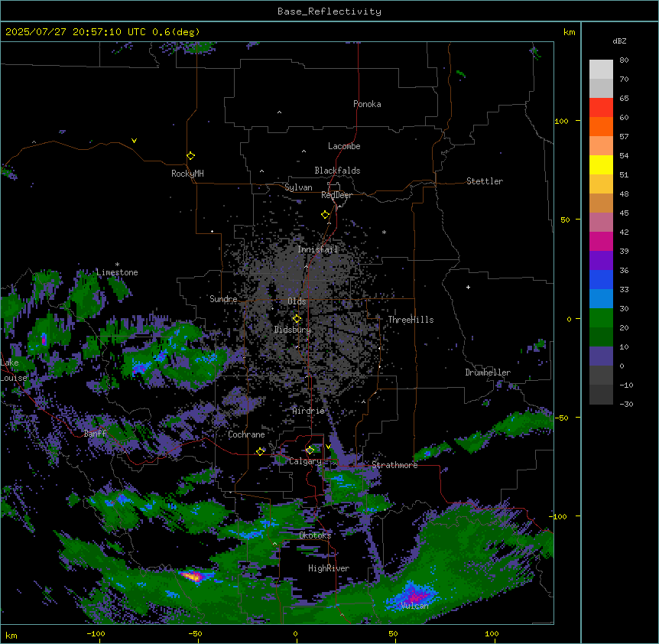Image resolution: width=659 pixels, height=644 pixels.
Task: Select the bright green 20-30 dBZ swatch
Action: (x=601, y=318)
